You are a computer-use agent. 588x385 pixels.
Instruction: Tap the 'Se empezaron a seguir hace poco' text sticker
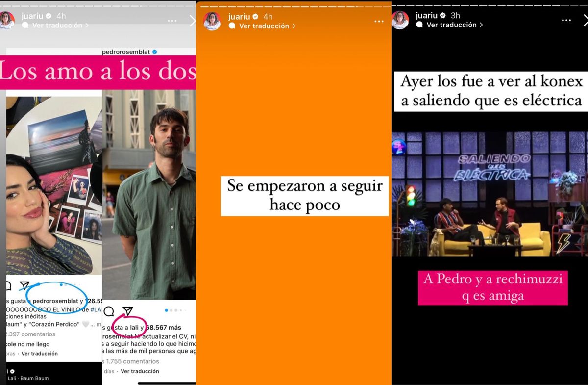304,195
